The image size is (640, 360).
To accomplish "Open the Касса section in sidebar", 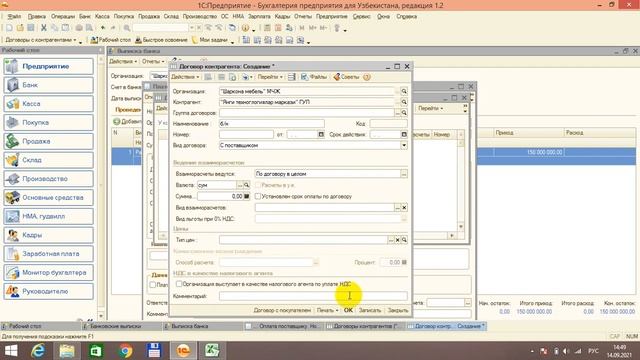I will pos(49,104).
